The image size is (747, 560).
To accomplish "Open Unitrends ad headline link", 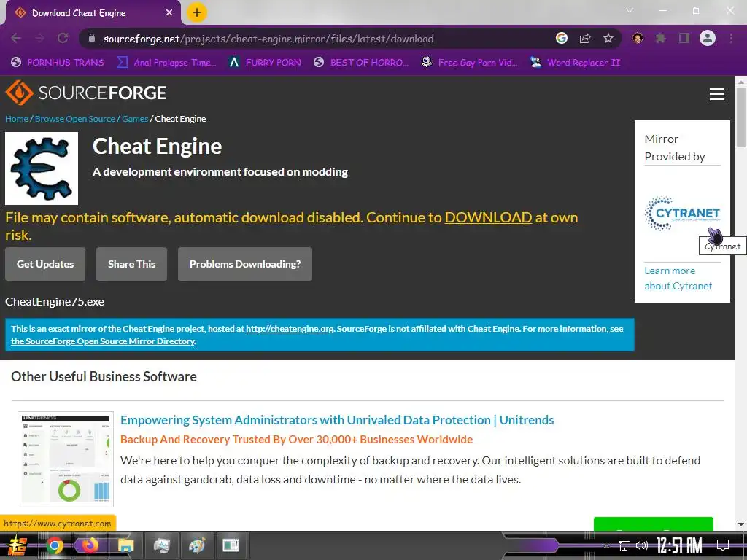I will 337,420.
